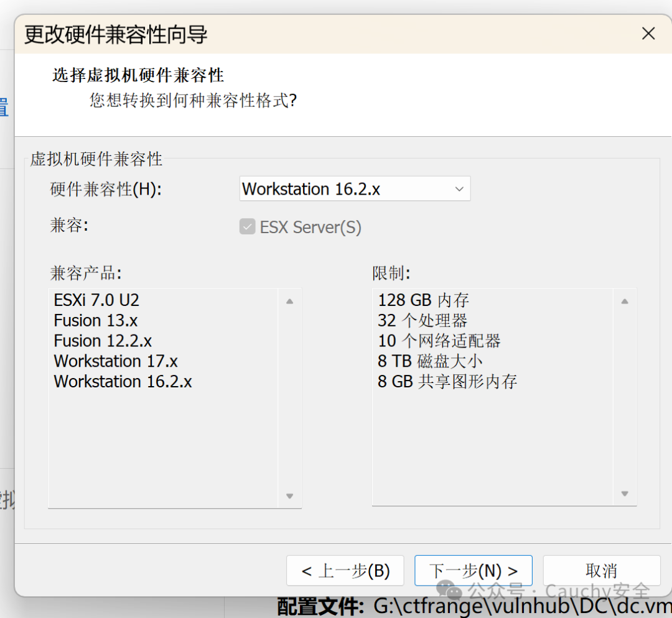Click the up arrow of compatible products scrollbar

tap(290, 302)
